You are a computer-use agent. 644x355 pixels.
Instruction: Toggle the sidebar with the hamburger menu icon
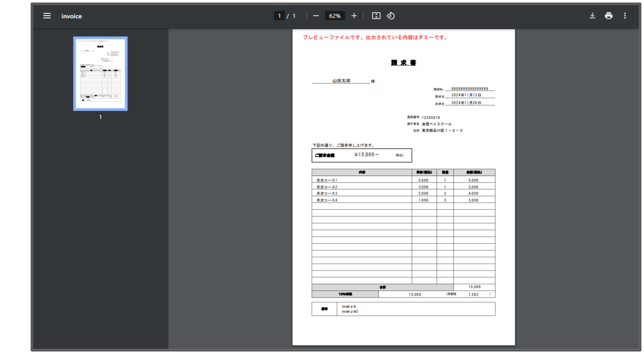(x=47, y=16)
